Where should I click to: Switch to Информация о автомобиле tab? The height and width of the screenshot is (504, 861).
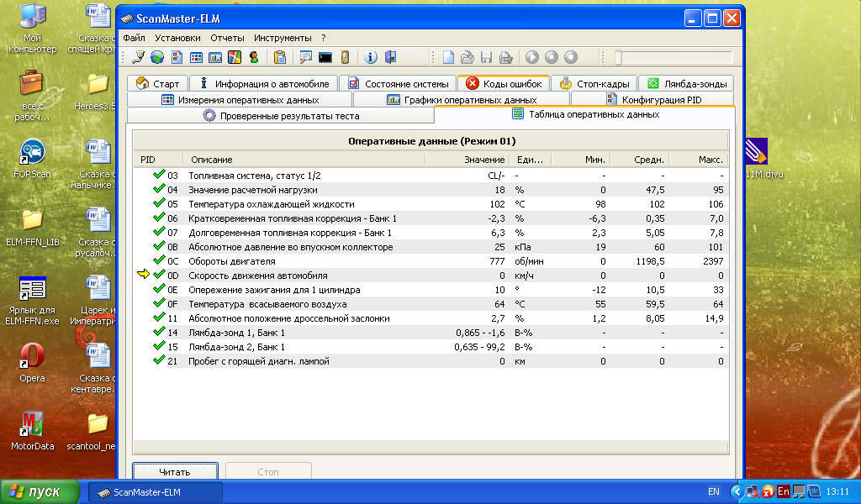pyautogui.click(x=263, y=83)
